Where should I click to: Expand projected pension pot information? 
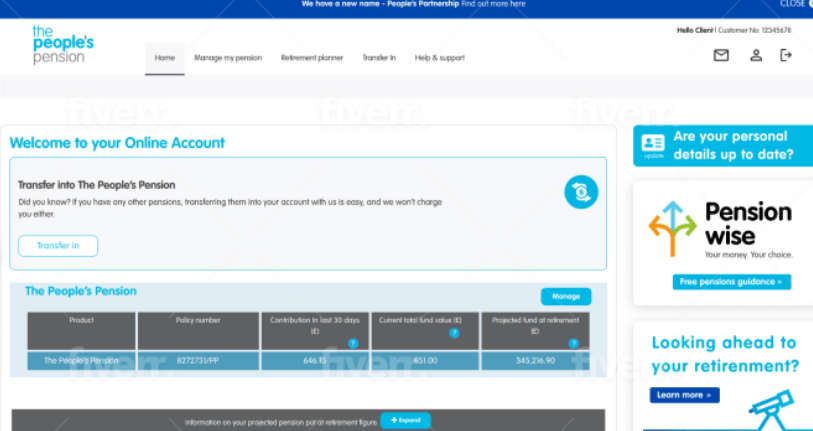click(x=405, y=421)
